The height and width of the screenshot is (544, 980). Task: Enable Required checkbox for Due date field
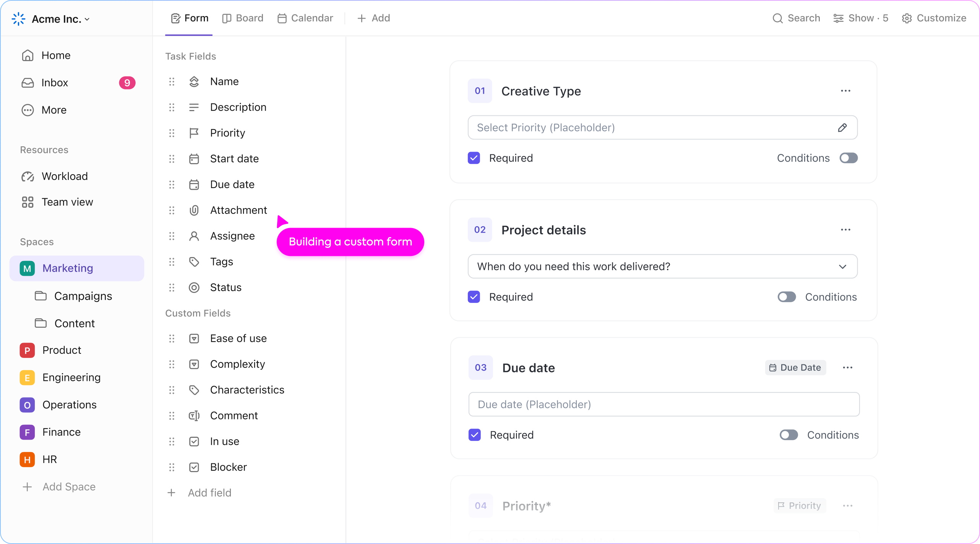click(x=475, y=435)
